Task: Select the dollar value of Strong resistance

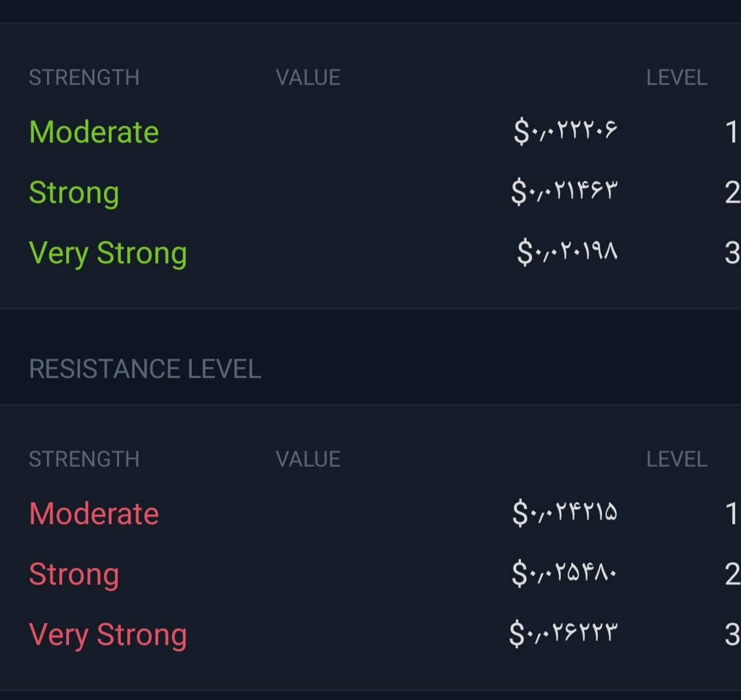Action: click(x=564, y=573)
